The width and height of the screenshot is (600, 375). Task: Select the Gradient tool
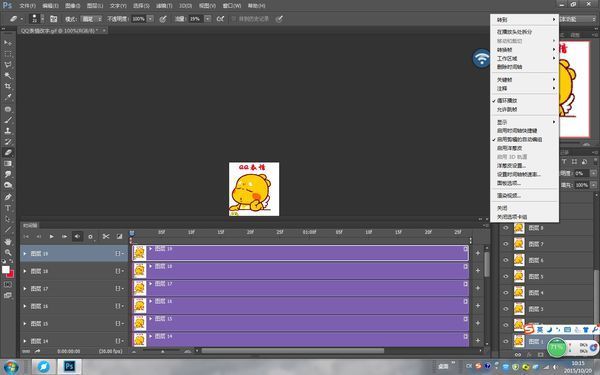pyautogui.click(x=8, y=163)
